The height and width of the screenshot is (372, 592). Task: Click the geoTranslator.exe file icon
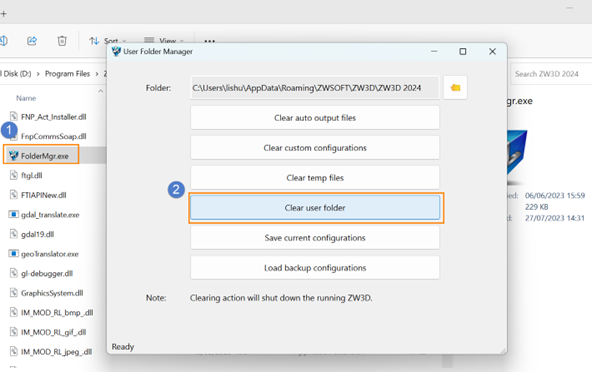point(14,253)
